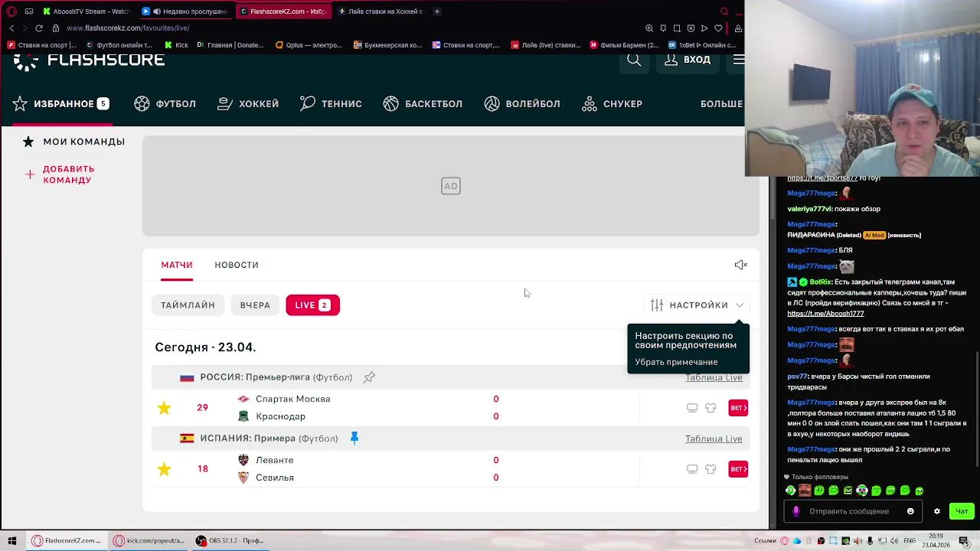
Task: Open chat settings gear icon
Action: tap(936, 511)
